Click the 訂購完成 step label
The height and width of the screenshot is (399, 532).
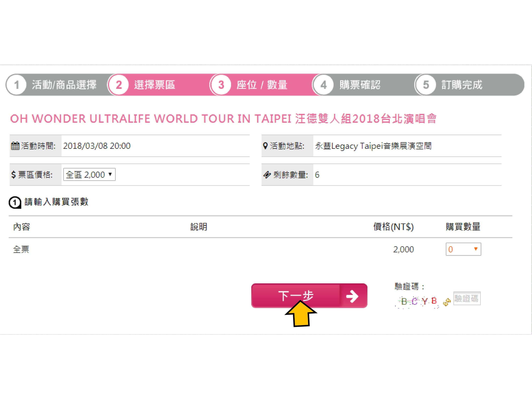point(462,85)
